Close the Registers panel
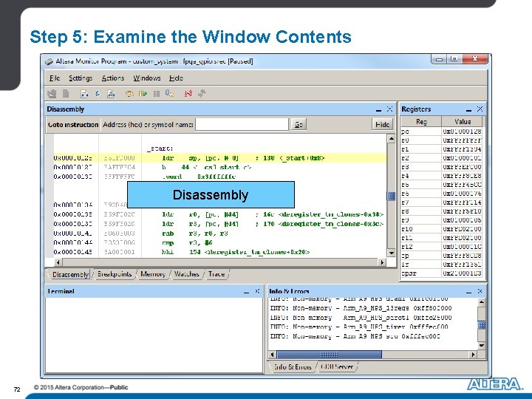 point(480,109)
